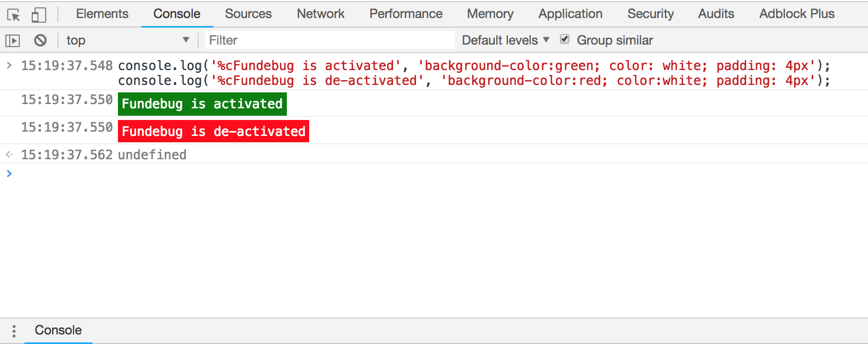Expand the console.log input entry arrow

pyautogui.click(x=9, y=65)
